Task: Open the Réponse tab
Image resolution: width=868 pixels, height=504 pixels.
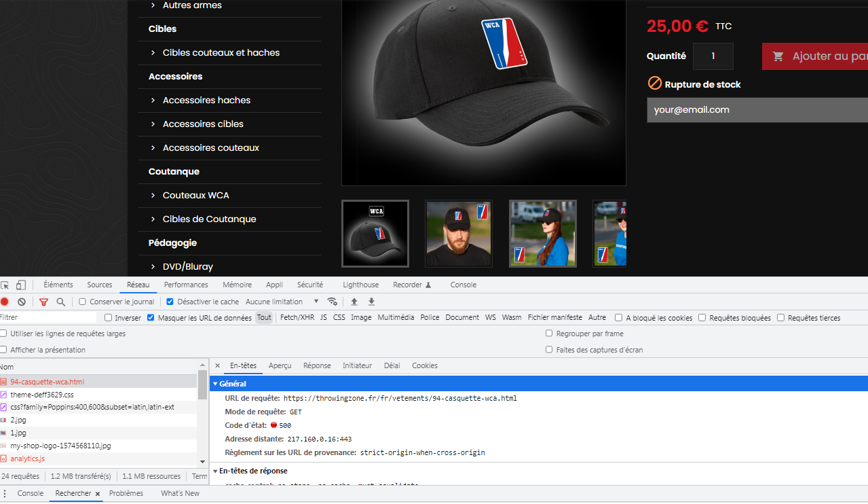Action: (x=317, y=365)
